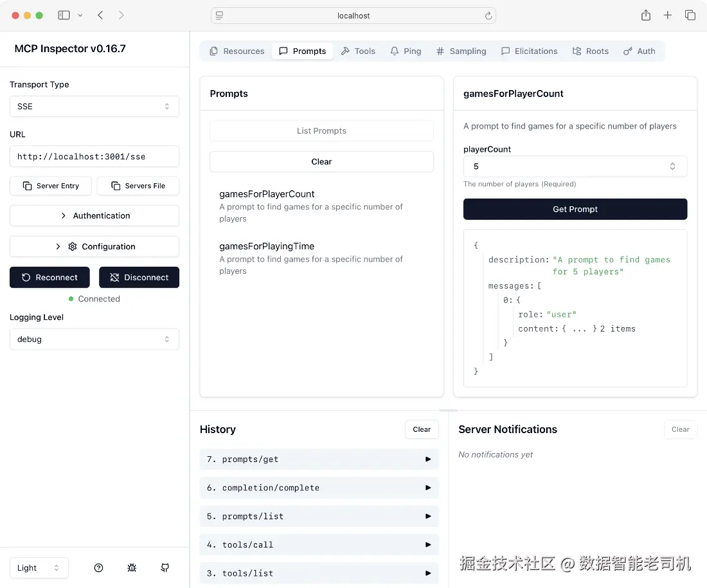Click the localhost address bar
The height and width of the screenshot is (588, 707).
tap(353, 16)
